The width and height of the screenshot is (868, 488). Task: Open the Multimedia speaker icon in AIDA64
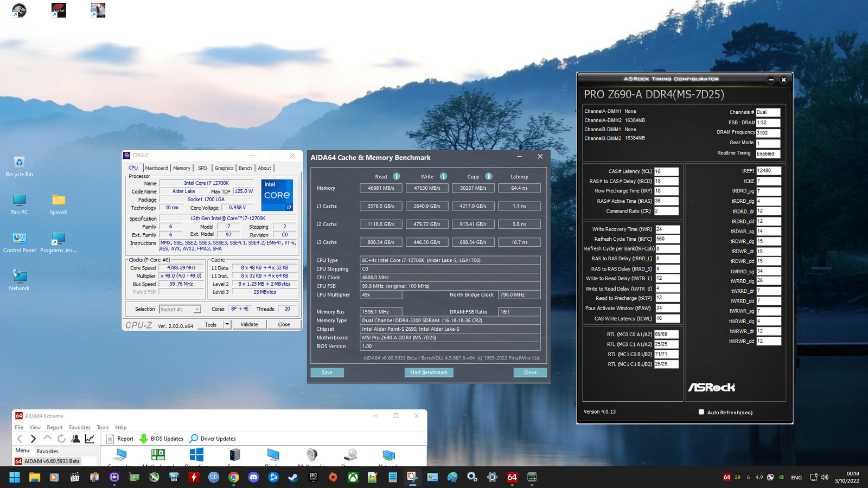pyautogui.click(x=311, y=456)
